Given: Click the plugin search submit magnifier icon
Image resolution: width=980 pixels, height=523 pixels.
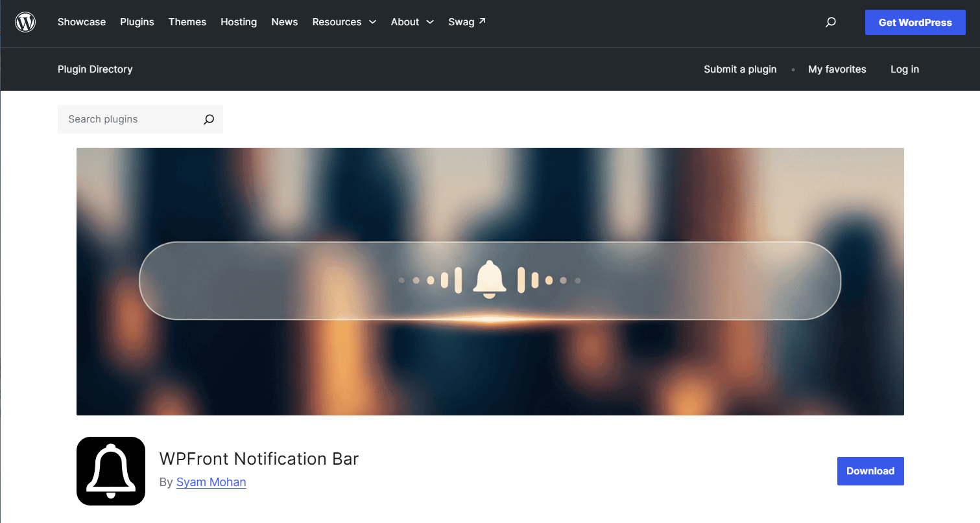Looking at the screenshot, I should pyautogui.click(x=209, y=119).
